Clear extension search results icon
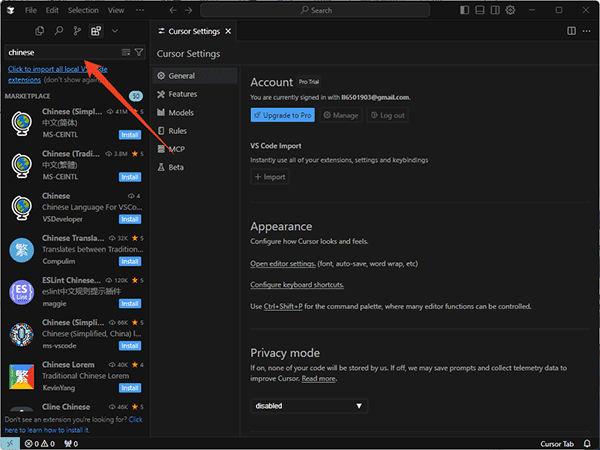Viewport: 600px width, 450px height. (125, 52)
